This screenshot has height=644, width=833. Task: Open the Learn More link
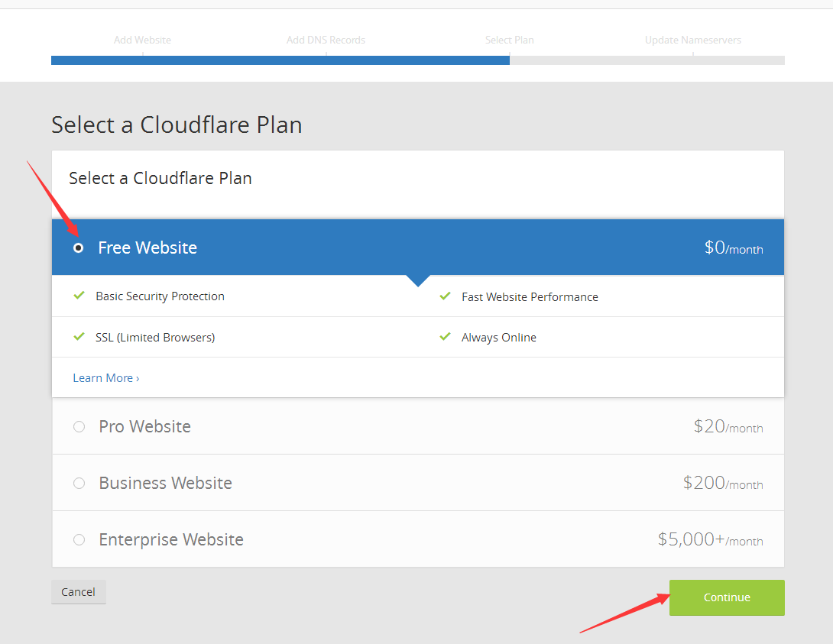click(106, 378)
